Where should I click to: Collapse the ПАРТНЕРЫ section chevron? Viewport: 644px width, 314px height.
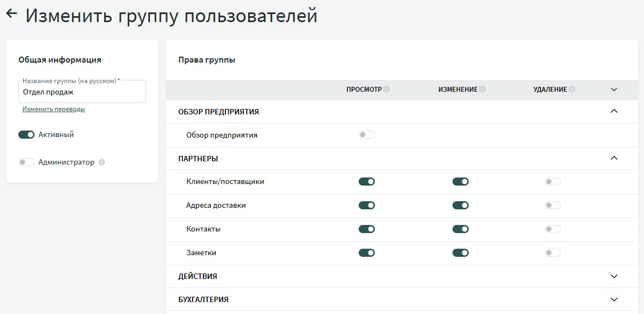pos(613,159)
